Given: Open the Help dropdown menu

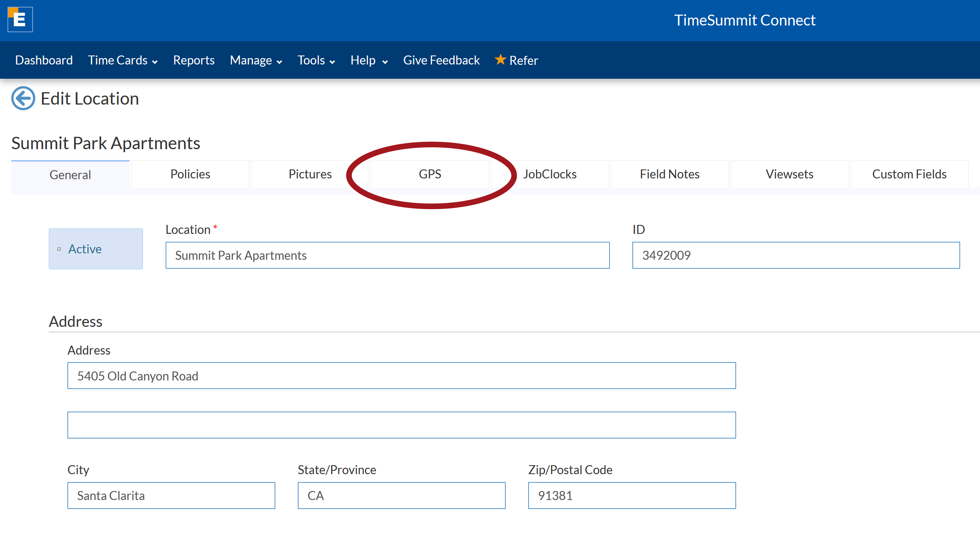Looking at the screenshot, I should (x=369, y=60).
